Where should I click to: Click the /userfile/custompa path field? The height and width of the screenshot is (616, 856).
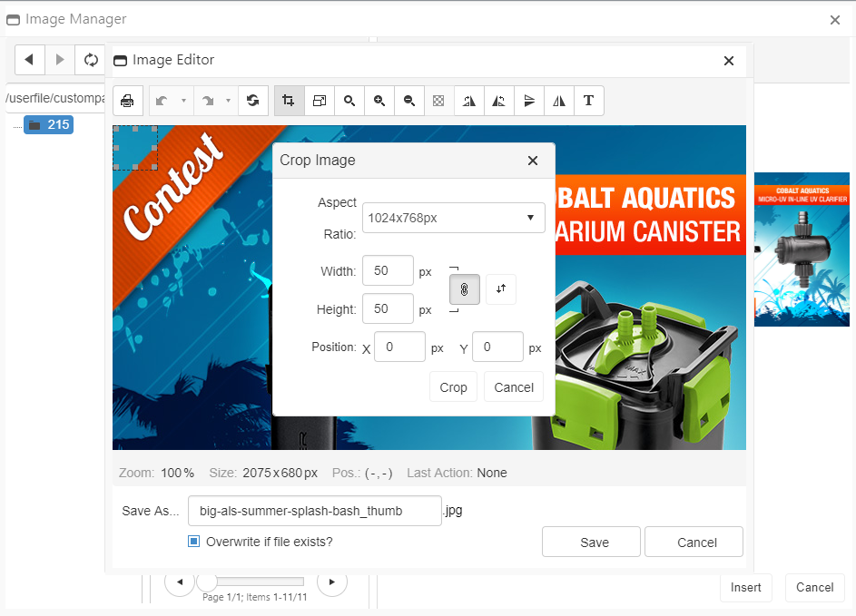pyautogui.click(x=55, y=98)
